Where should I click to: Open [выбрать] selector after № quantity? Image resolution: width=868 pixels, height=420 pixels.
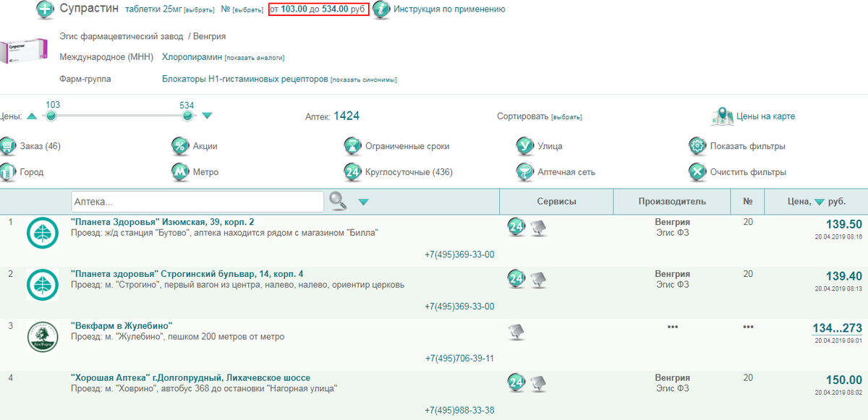pyautogui.click(x=247, y=10)
